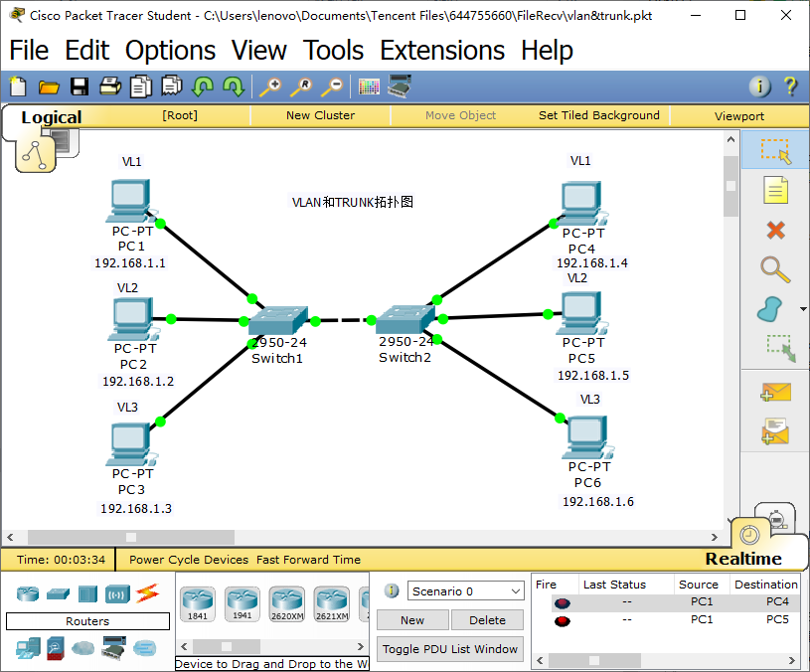810x672 pixels.
Task: Select the Routers device category icon
Action: point(28,593)
